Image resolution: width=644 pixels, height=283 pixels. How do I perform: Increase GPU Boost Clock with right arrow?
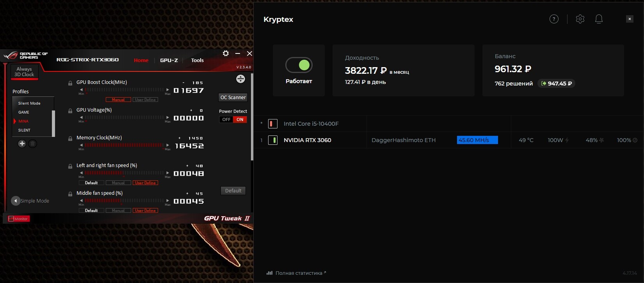pyautogui.click(x=168, y=90)
